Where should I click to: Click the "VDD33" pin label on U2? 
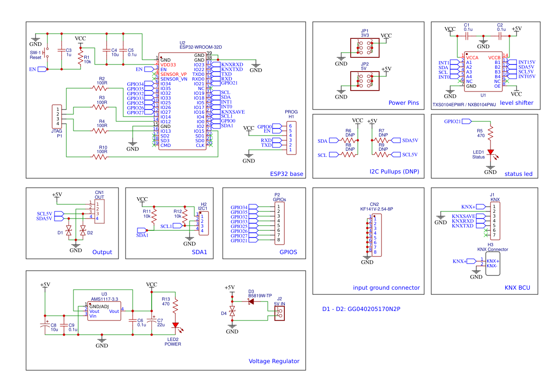point(168,64)
